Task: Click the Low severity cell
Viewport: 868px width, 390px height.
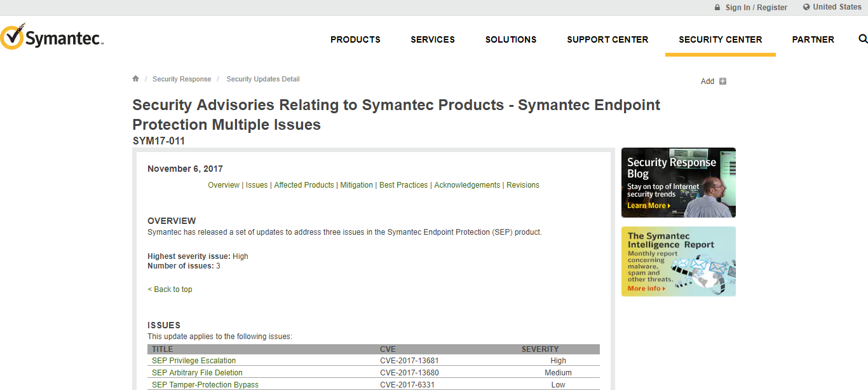Action: pyautogui.click(x=559, y=385)
